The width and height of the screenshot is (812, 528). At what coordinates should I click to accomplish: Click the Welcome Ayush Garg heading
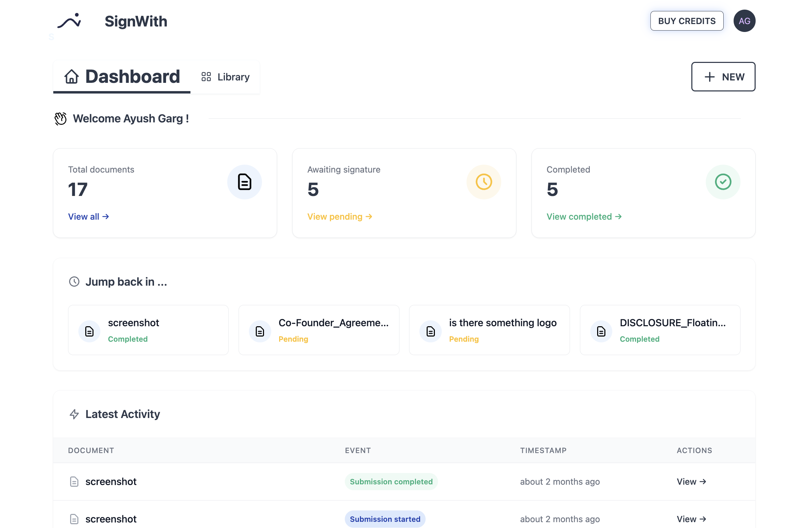click(x=131, y=119)
